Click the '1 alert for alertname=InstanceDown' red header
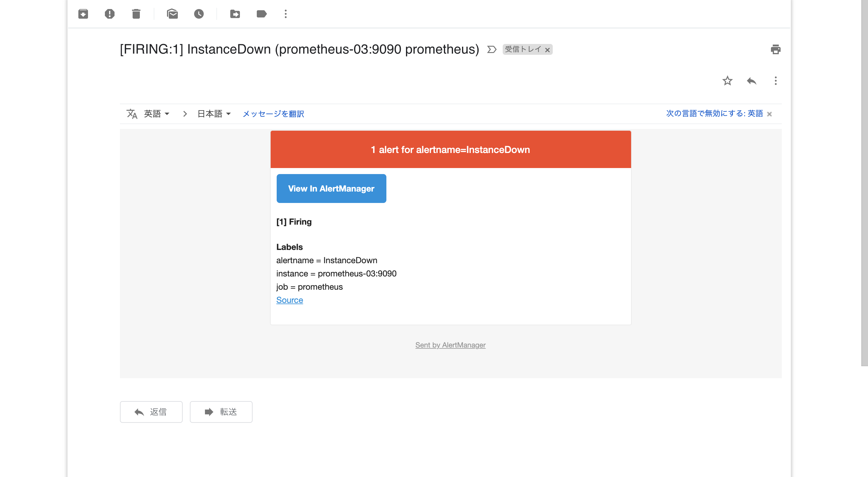This screenshot has height=477, width=868. 451,149
